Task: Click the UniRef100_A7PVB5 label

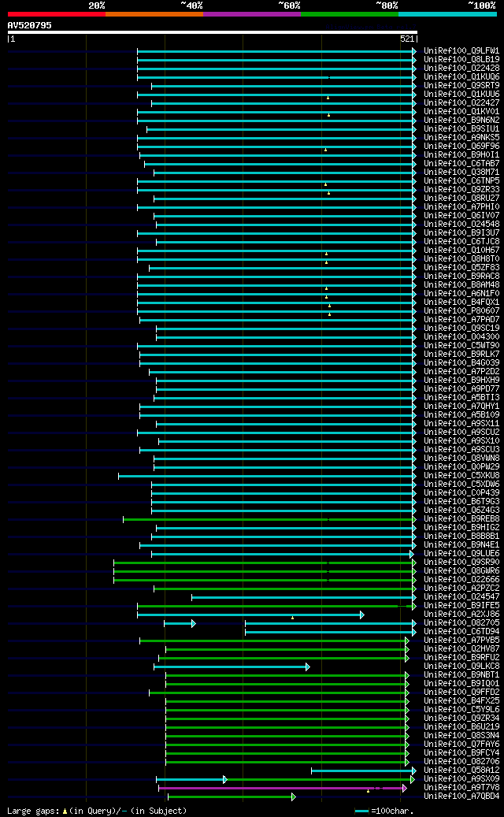Action: [461, 640]
